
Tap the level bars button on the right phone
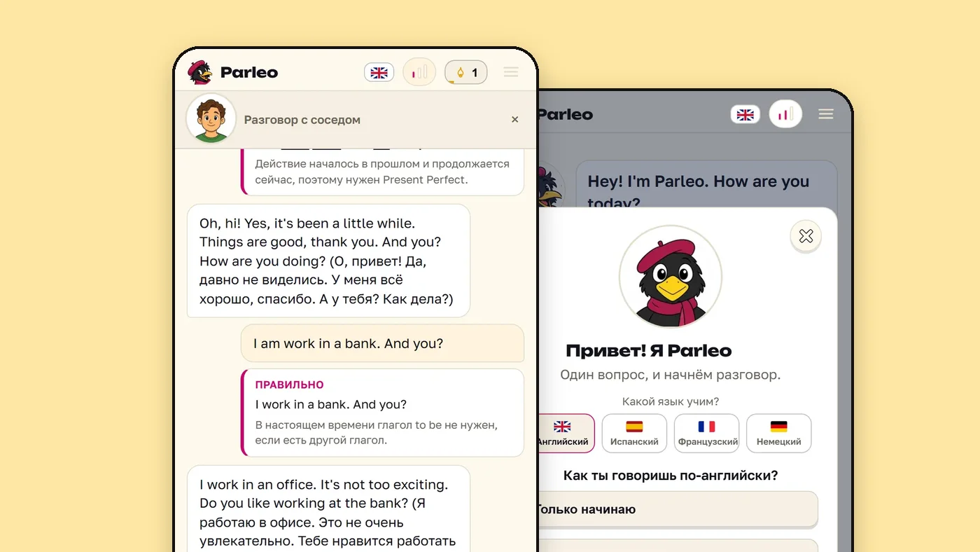(x=785, y=114)
